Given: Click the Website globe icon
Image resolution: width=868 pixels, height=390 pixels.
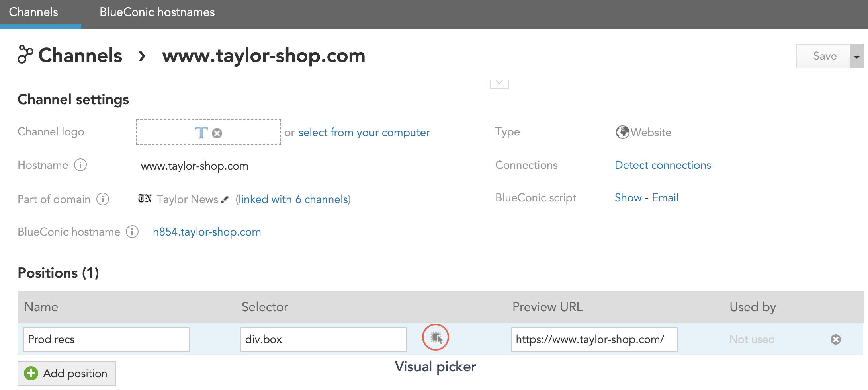Looking at the screenshot, I should pos(622,132).
